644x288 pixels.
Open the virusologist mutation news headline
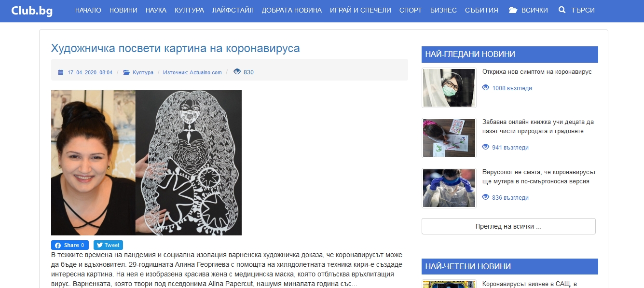coord(539,177)
